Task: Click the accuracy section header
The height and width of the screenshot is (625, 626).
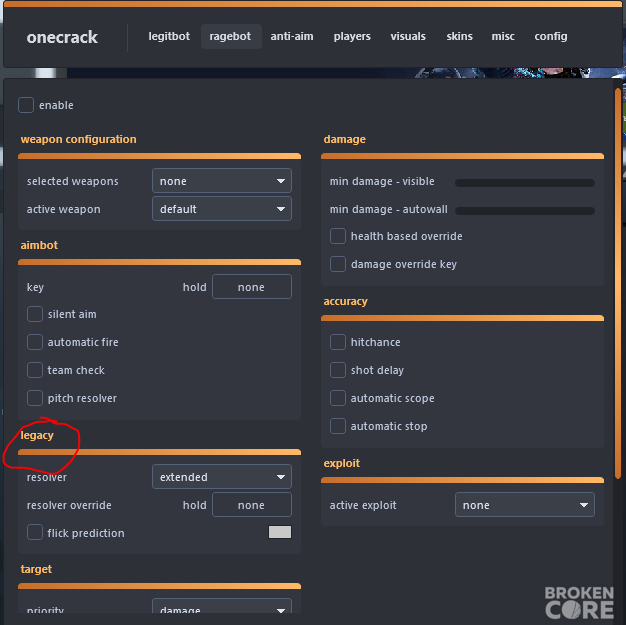Action: point(345,301)
